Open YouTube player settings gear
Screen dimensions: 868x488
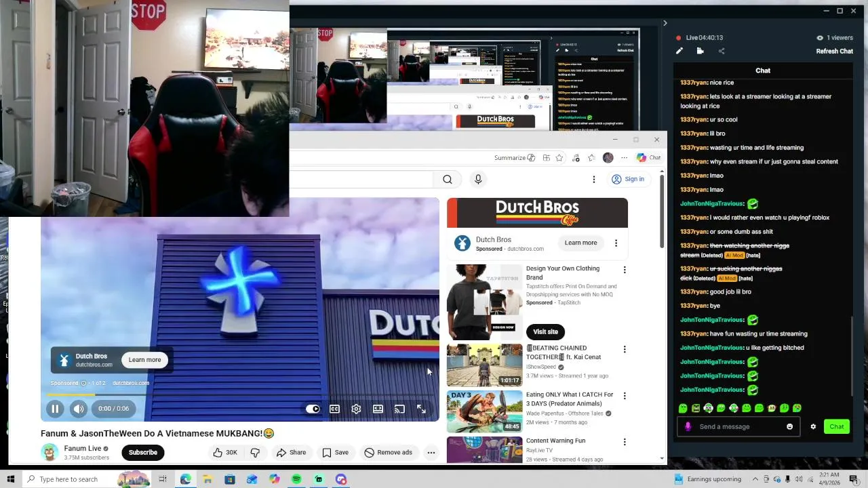coord(356,409)
